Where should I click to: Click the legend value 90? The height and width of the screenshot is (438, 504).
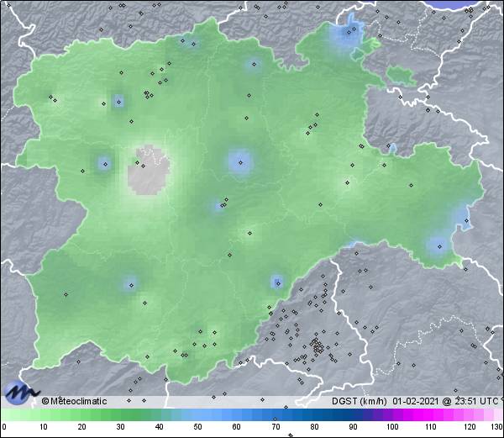(353, 427)
